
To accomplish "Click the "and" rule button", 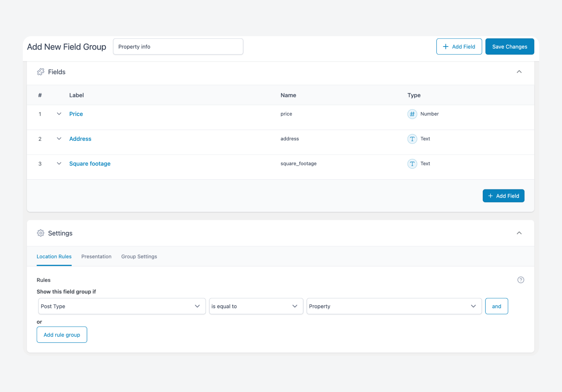I will [496, 306].
